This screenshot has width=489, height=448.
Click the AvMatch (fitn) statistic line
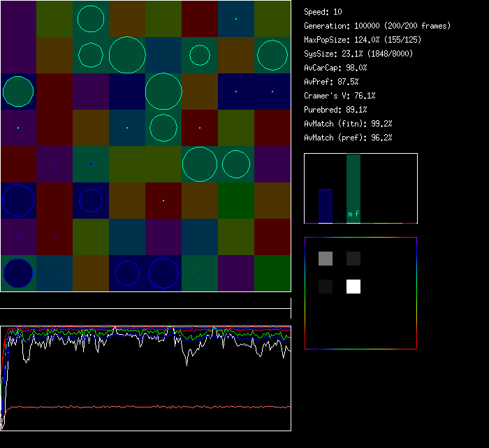[x=348, y=124]
